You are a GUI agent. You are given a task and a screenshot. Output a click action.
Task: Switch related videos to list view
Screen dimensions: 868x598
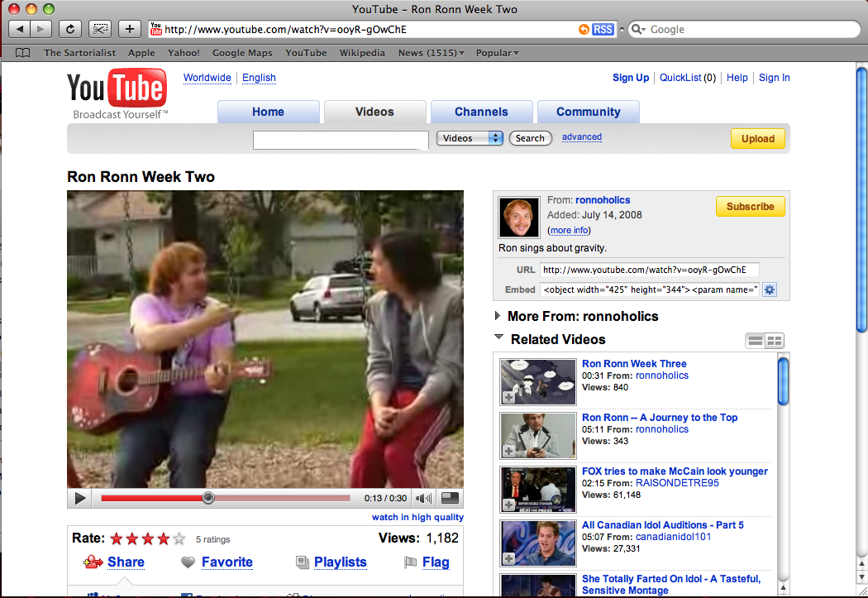(x=755, y=341)
